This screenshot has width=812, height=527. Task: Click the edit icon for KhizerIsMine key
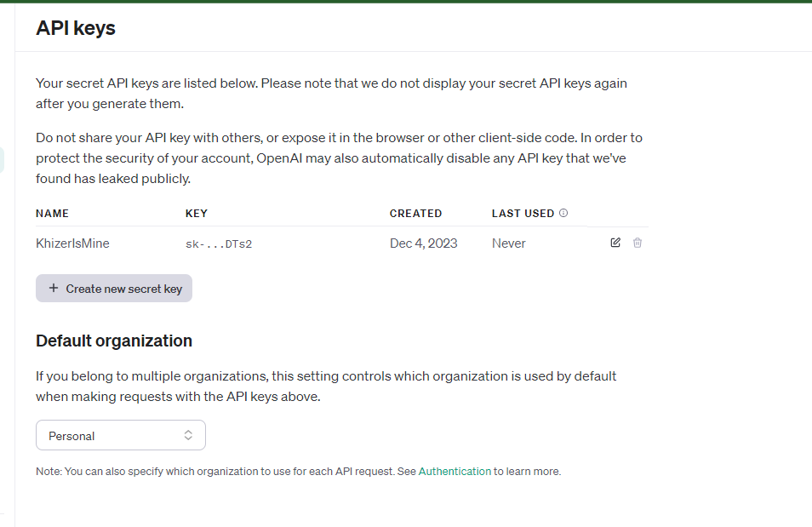[x=615, y=243]
